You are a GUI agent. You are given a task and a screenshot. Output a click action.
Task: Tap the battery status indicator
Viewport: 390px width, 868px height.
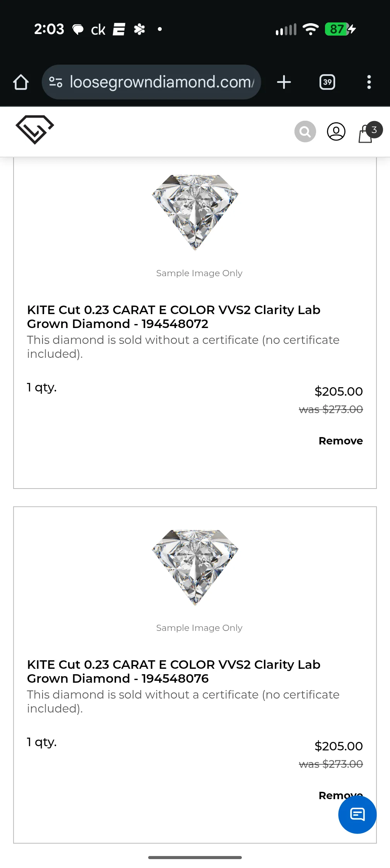pos(340,29)
